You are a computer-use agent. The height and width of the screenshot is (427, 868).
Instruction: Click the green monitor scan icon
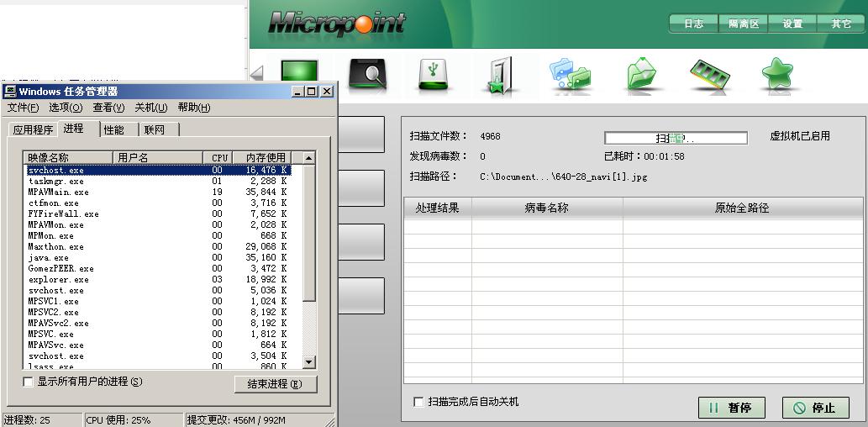coord(299,74)
